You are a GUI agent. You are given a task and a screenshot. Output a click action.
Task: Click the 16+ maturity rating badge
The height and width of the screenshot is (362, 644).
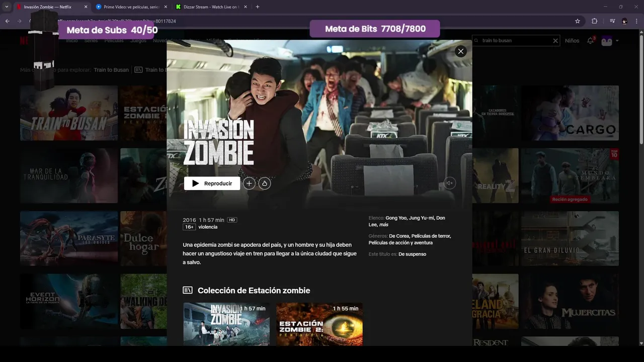[x=189, y=227]
